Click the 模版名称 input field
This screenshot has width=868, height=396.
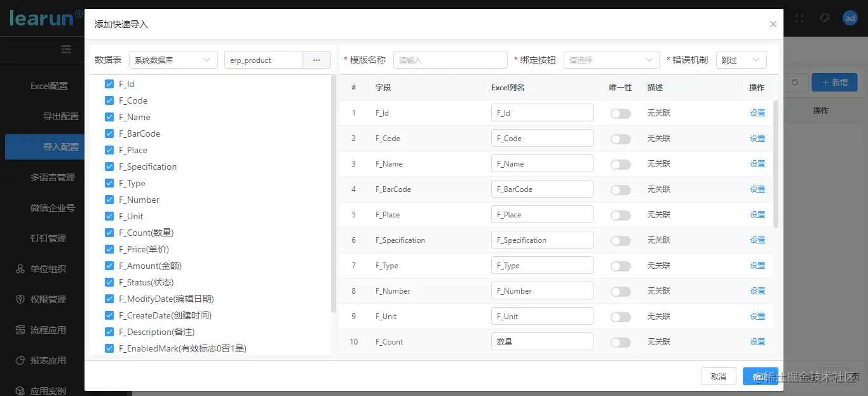[x=450, y=60]
